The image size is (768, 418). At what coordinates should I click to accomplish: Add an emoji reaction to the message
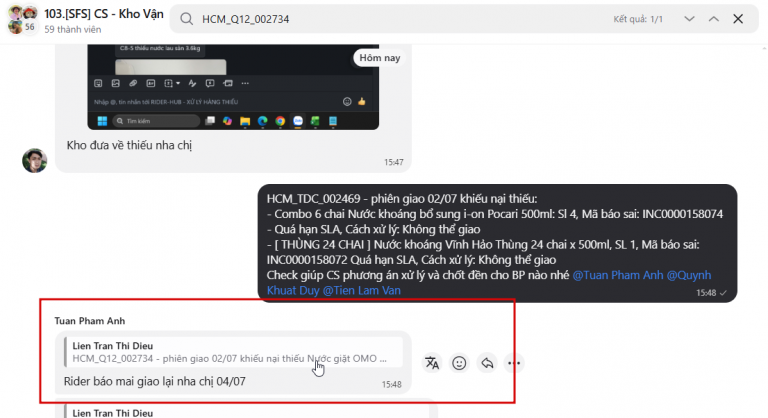(459, 363)
